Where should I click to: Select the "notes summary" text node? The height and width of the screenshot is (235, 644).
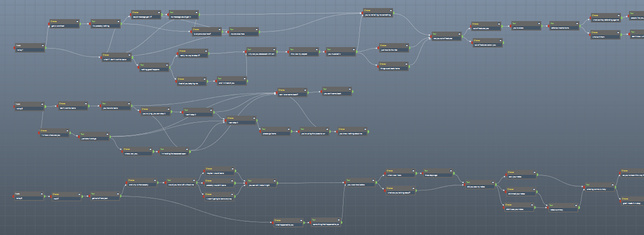coord(563,207)
